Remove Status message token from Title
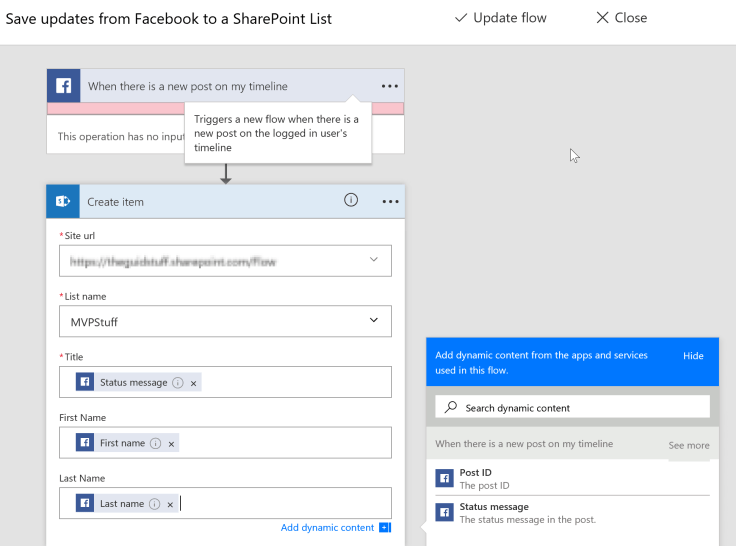Image resolution: width=736 pixels, height=546 pixels. [x=194, y=383]
